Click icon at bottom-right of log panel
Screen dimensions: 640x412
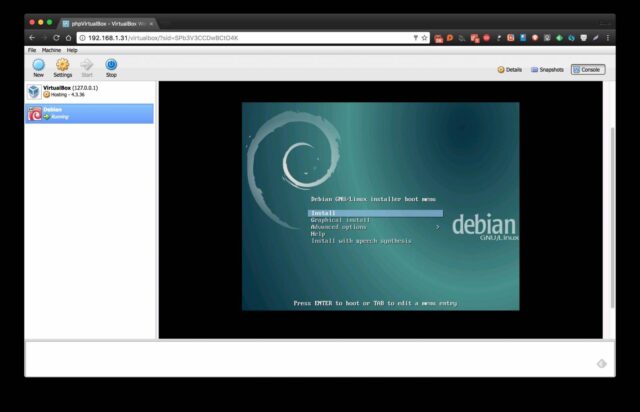tap(601, 364)
